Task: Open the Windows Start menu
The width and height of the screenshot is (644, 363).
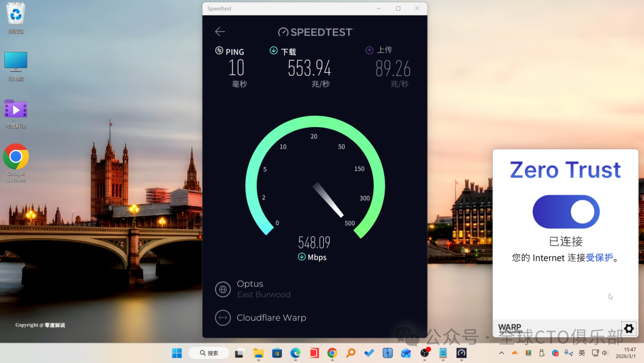Action: (177, 353)
